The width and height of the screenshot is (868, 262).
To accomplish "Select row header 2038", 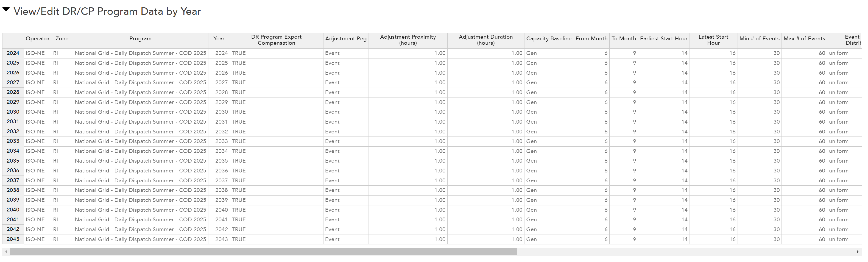I will [13, 190].
